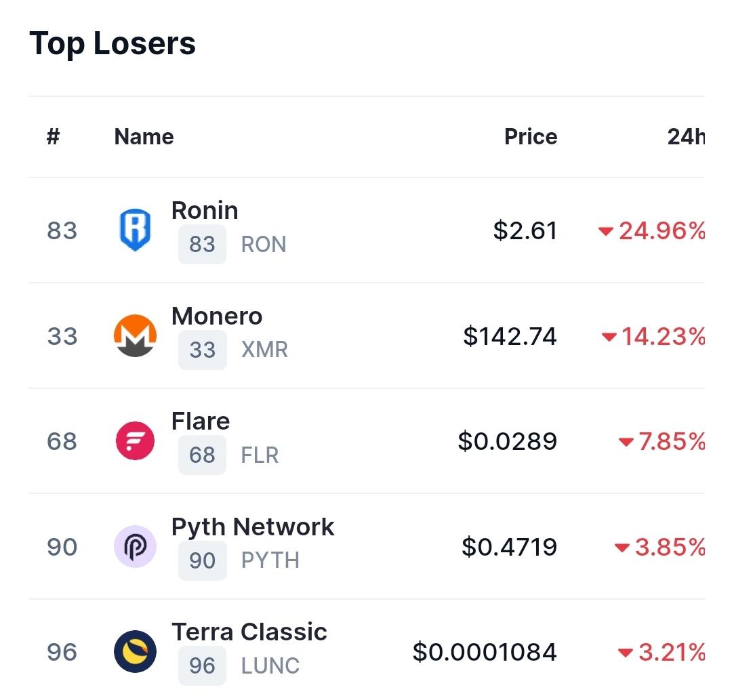Viewport: 732px width, 700px height.
Task: Click the rank 83 badge beside RON
Action: click(202, 244)
